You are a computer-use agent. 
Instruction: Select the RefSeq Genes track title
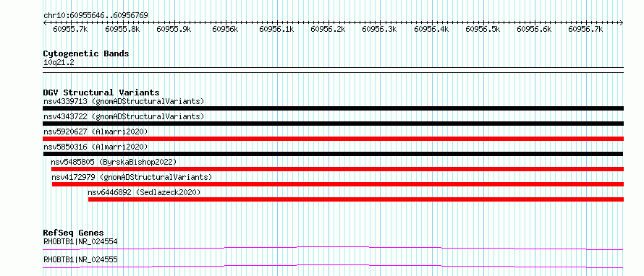74,233
